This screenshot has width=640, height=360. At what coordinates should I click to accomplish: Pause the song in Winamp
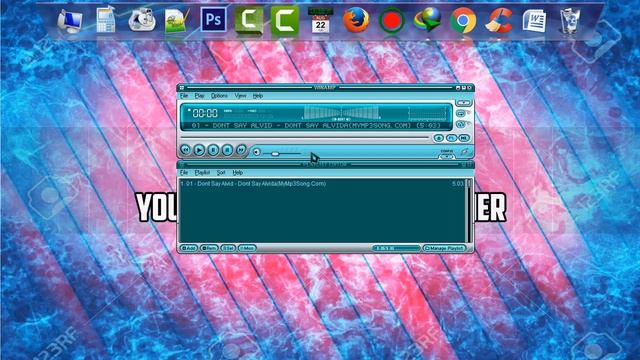click(x=213, y=150)
